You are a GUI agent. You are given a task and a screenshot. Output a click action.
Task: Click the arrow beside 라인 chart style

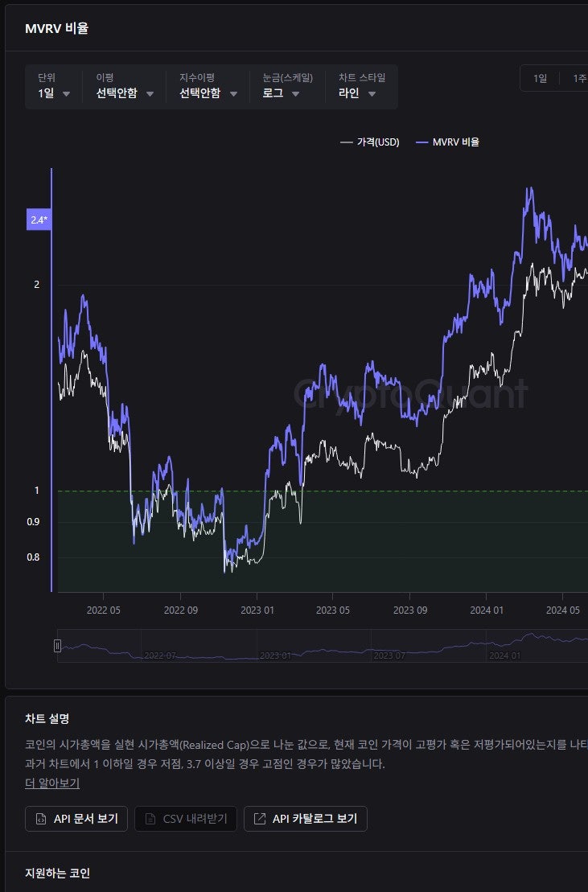(x=372, y=94)
